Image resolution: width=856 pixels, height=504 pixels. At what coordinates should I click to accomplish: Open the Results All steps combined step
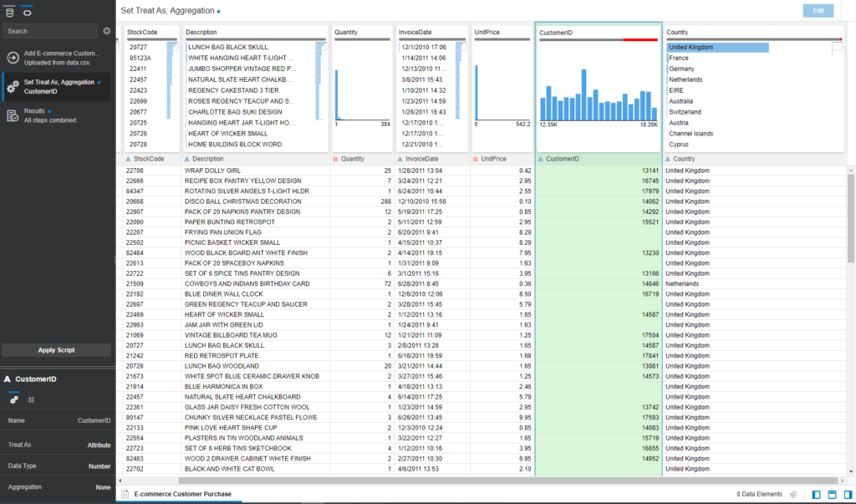coord(57,115)
